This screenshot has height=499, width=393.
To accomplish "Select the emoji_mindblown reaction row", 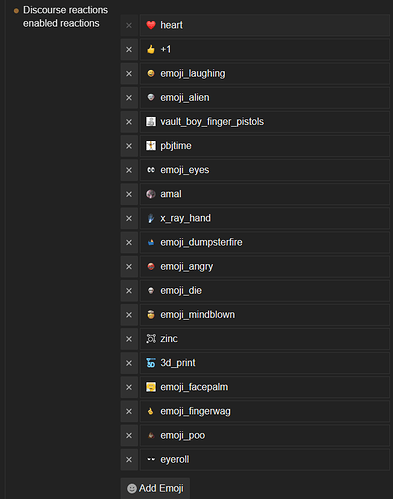I will tap(265, 315).
